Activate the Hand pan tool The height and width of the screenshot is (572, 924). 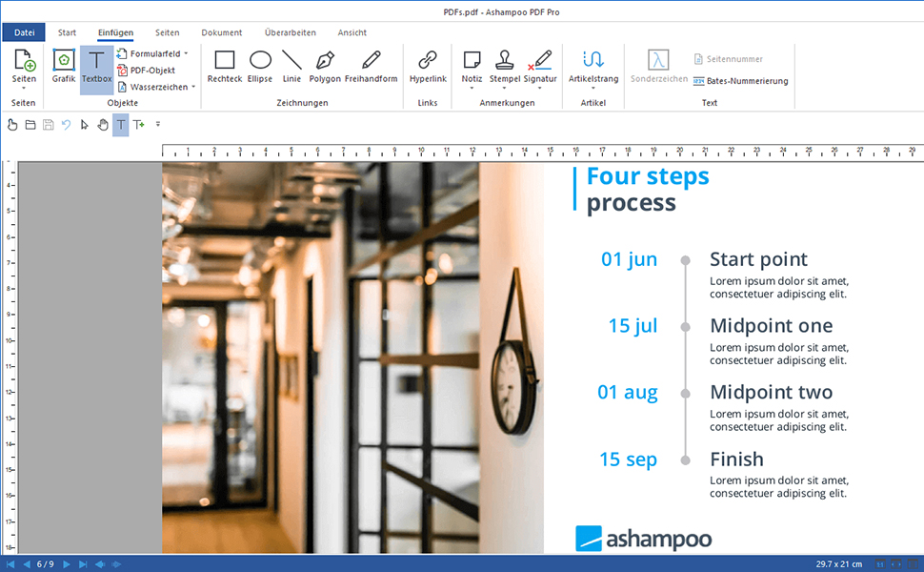[x=102, y=124]
